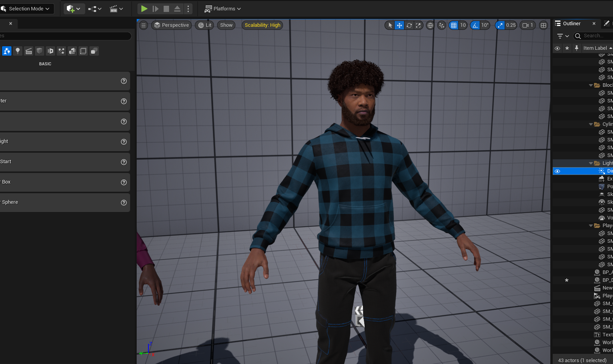Click the Eject button in play toolbar
The height and width of the screenshot is (364, 613).
177,8
